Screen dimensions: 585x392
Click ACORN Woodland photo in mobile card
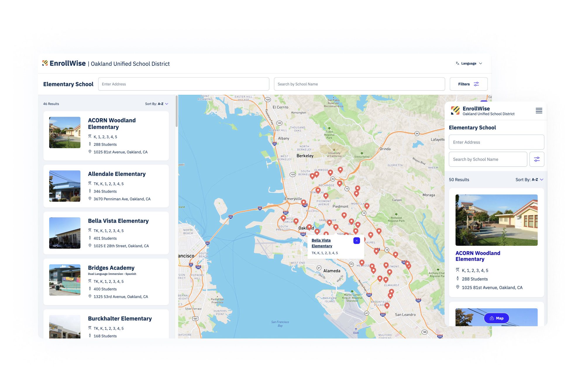coord(496,220)
